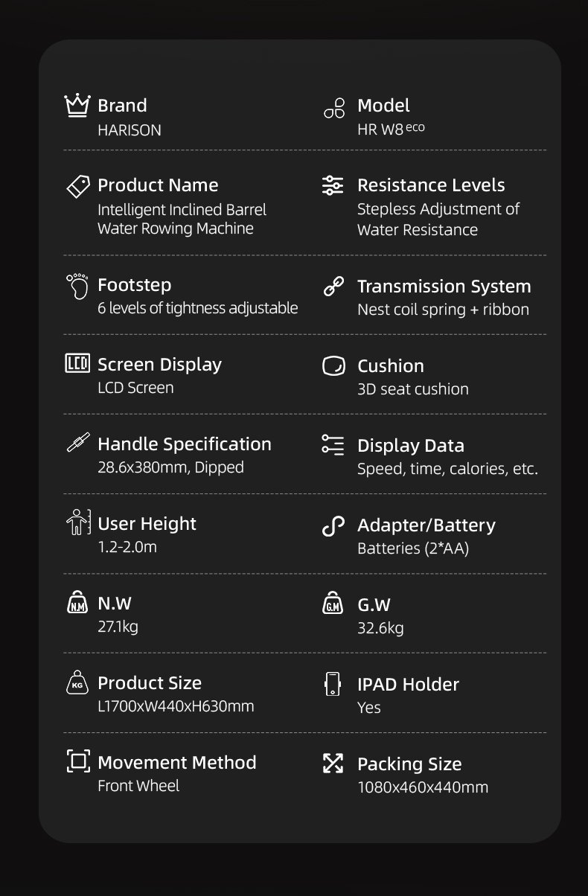Click the frame icon beside Movement Method
Image resolution: width=588 pixels, height=896 pixels.
coord(77,761)
